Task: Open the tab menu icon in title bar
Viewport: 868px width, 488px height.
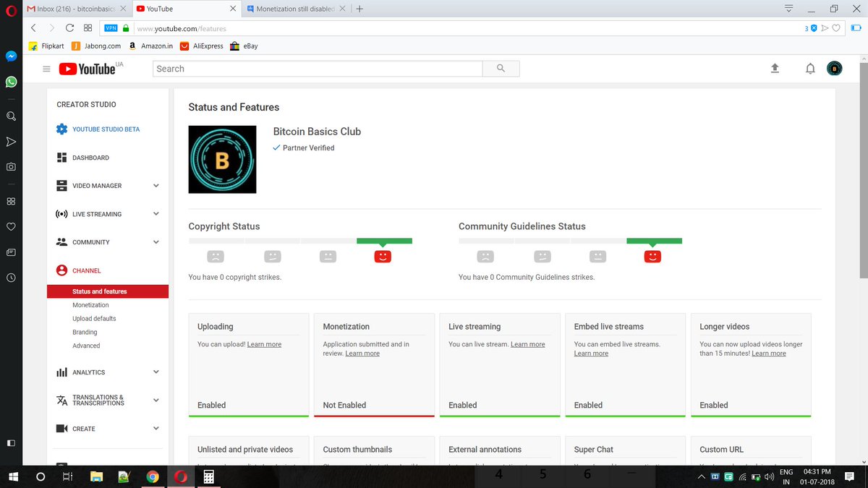Action: click(x=788, y=9)
